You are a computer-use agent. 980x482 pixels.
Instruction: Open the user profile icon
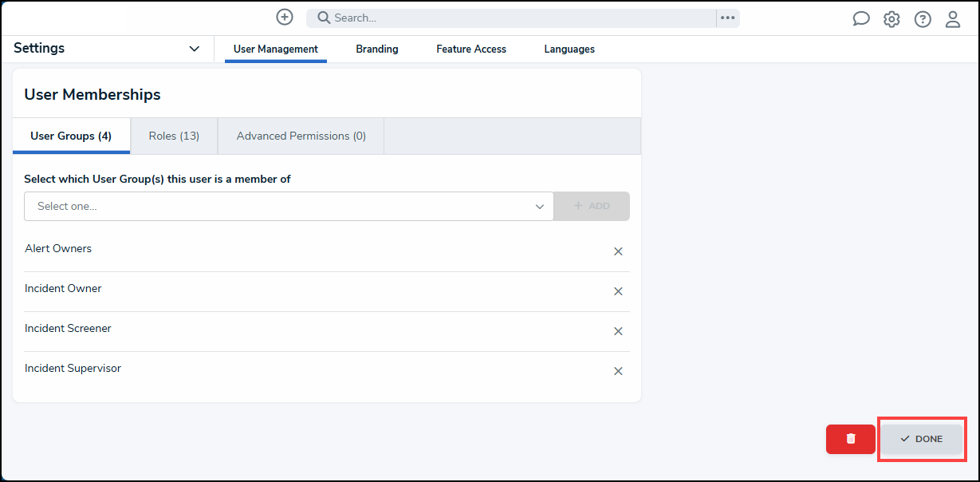(953, 19)
